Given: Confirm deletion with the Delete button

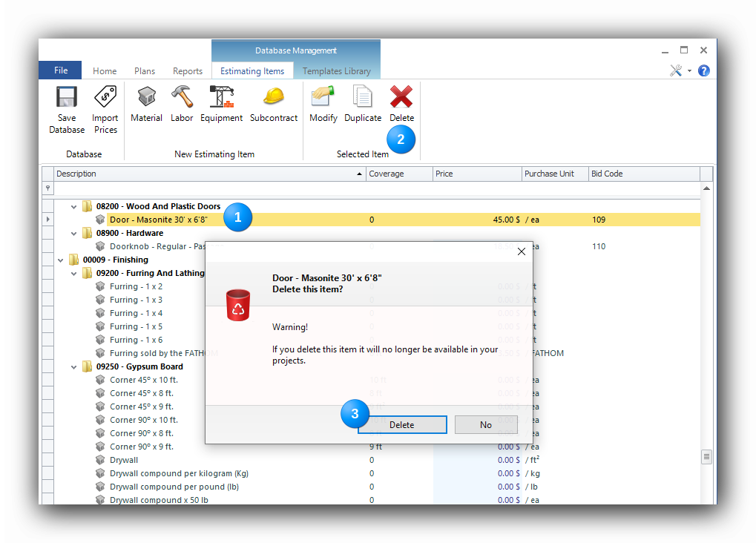Looking at the screenshot, I should tap(402, 425).
